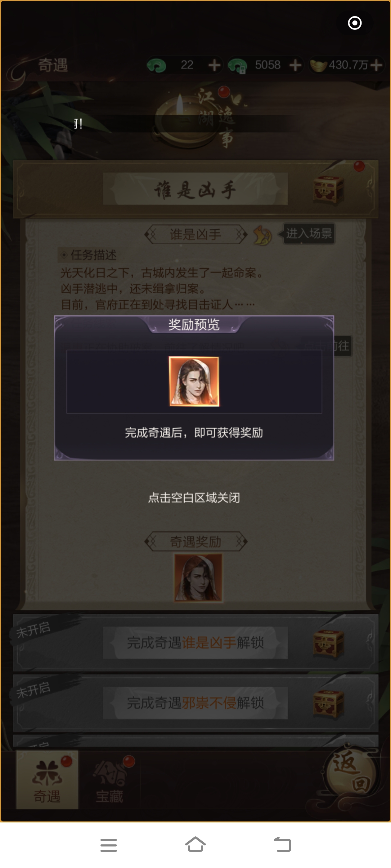Expand locked row 完成奇遇邪祟不侵解锁
This screenshot has width=391, height=868.
pos(195,703)
